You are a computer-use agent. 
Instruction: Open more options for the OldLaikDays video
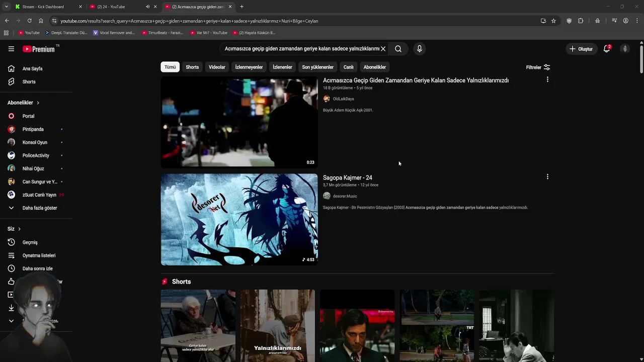click(x=547, y=79)
